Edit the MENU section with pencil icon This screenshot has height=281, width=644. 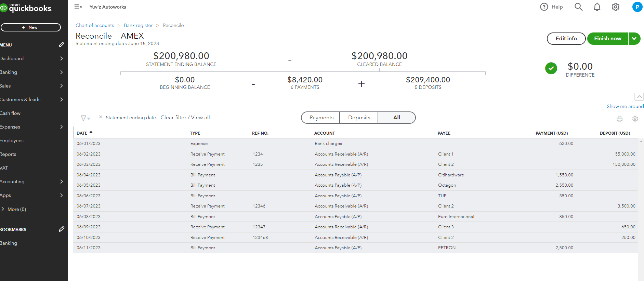pos(62,44)
